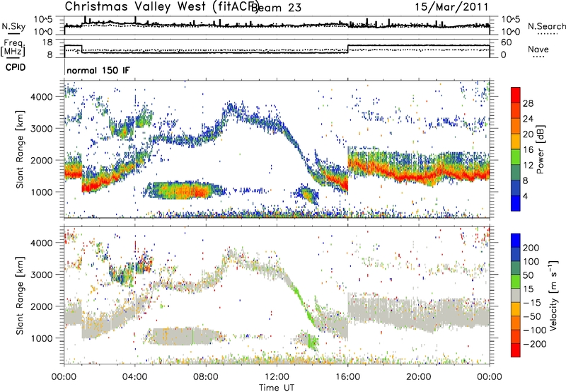Click the 'N.Search' legend label

[x=546, y=26]
